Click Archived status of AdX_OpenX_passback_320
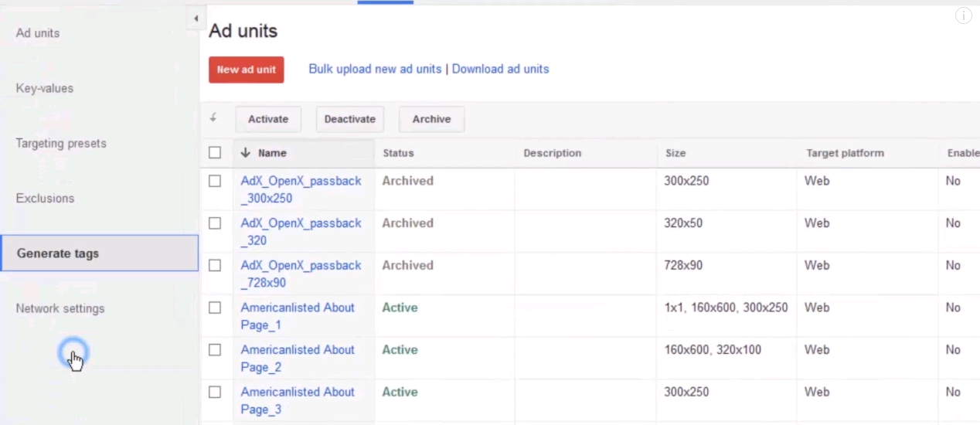Viewport: 980px width, 425px height. (407, 223)
